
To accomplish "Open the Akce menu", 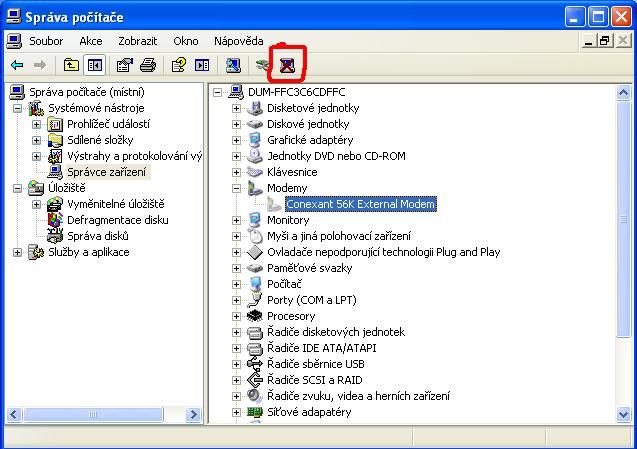I will (x=91, y=41).
